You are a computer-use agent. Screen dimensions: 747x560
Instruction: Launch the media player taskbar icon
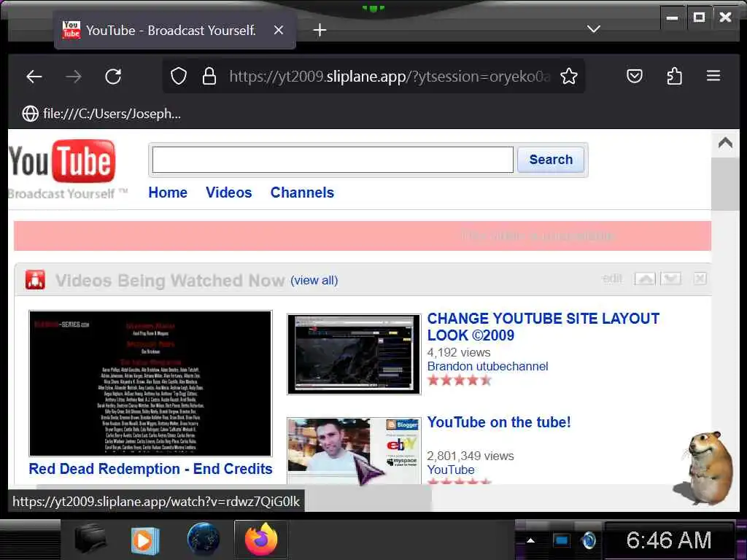point(145,541)
